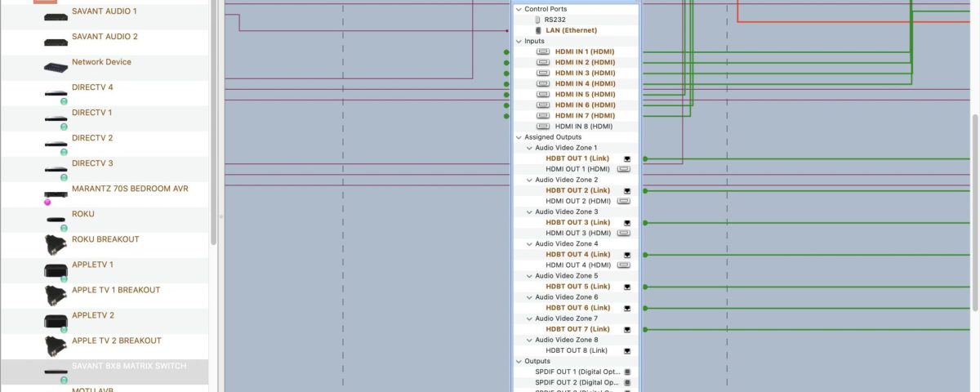The image size is (980, 392).
Task: Click the right-side vertical scrollbar
Action: pyautogui.click(x=974, y=212)
